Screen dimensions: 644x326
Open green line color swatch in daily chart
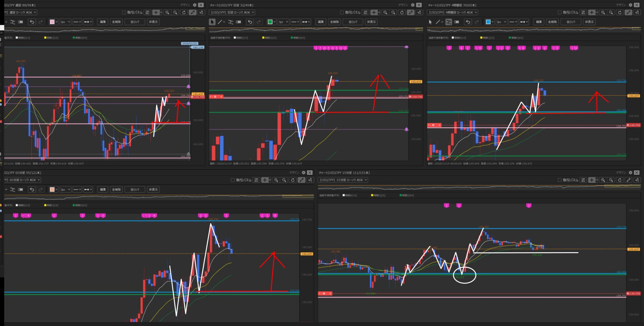coord(270,22)
